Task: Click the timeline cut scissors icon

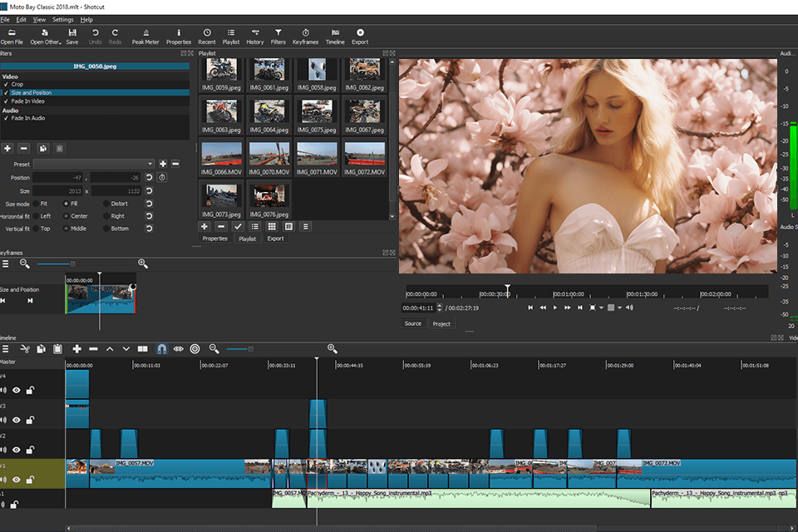Action: pyautogui.click(x=25, y=349)
